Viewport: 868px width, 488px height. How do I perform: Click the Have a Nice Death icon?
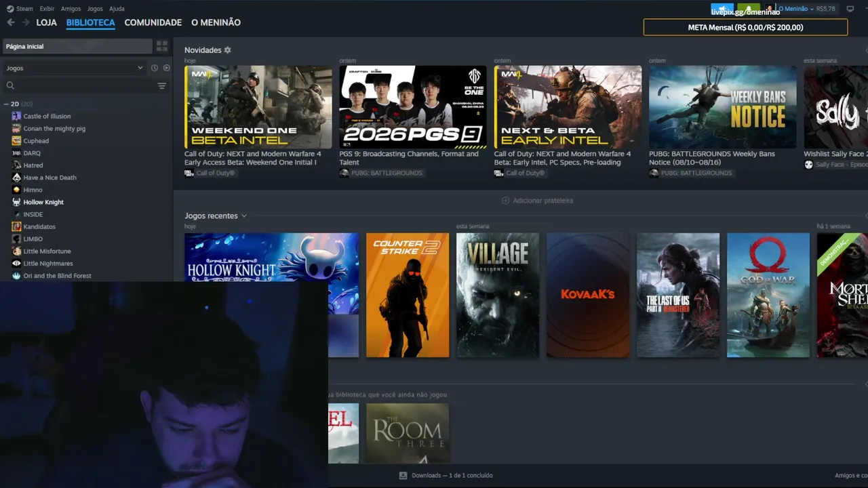tap(16, 178)
